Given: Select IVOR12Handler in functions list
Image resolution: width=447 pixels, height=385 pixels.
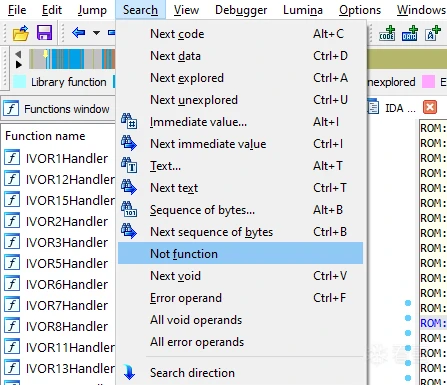Looking at the screenshot, I should coord(59,179).
